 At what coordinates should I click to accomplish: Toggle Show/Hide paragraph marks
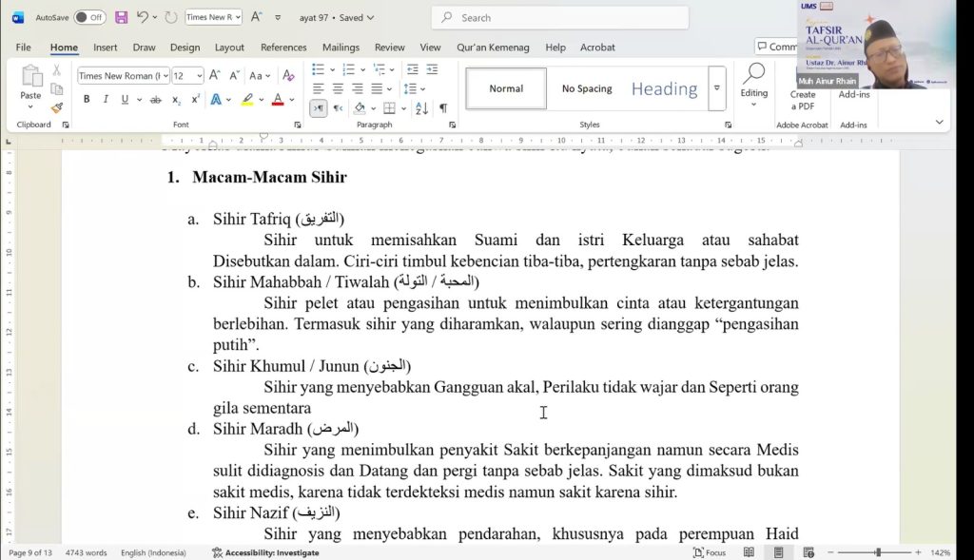click(x=443, y=108)
